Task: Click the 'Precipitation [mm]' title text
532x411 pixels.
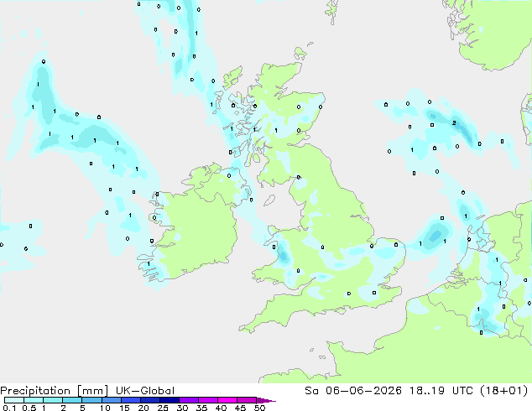Action: [55, 391]
